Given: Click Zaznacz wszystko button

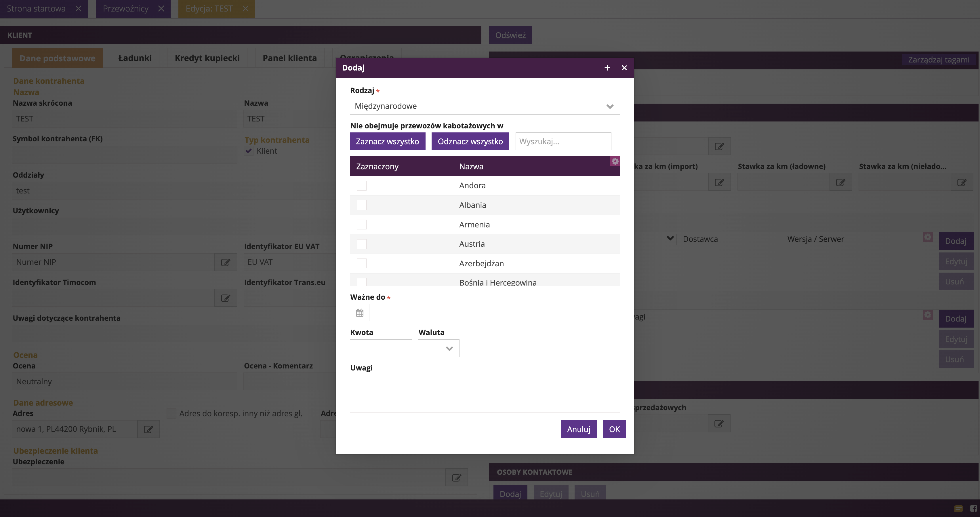Looking at the screenshot, I should point(387,142).
